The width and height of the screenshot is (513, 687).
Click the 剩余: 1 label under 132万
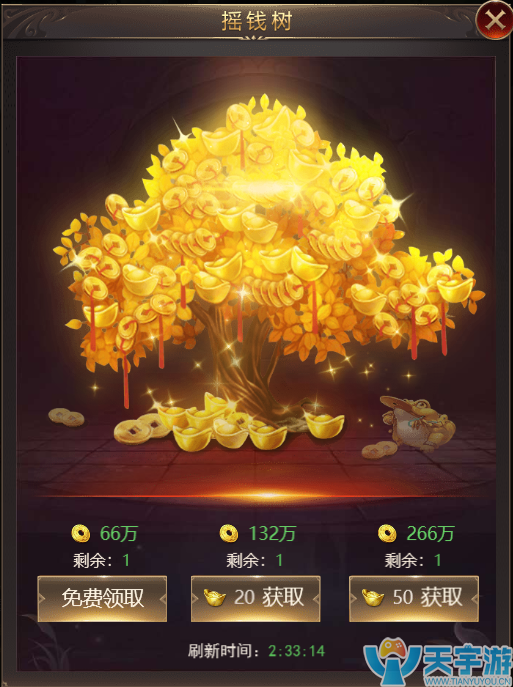pos(255,560)
